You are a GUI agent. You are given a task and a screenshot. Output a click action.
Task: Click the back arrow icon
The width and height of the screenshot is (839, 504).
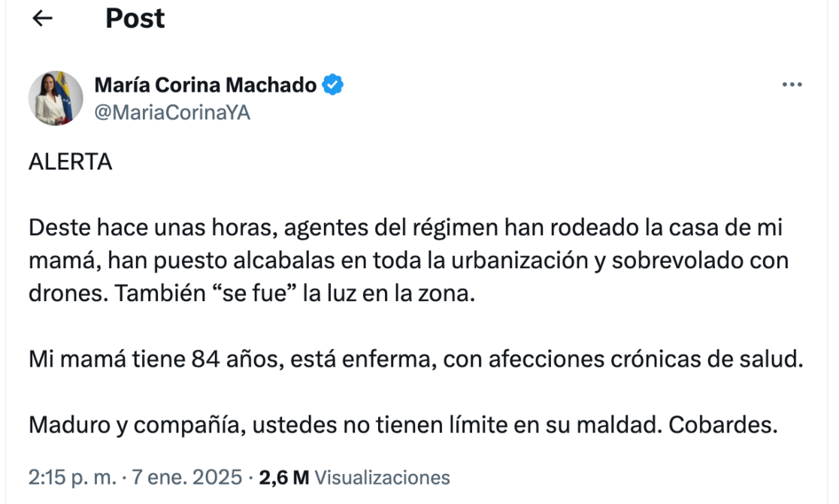[42, 19]
